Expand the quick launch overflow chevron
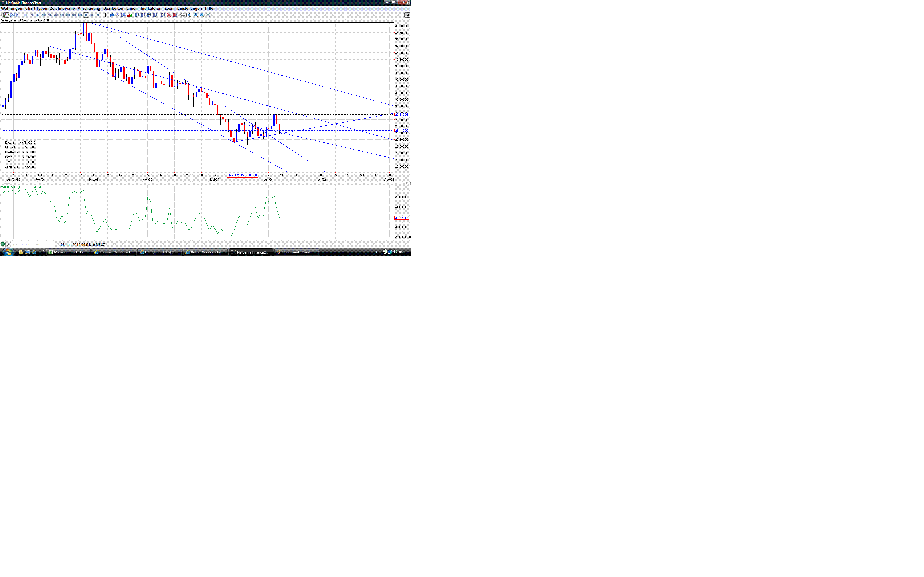 click(42, 251)
